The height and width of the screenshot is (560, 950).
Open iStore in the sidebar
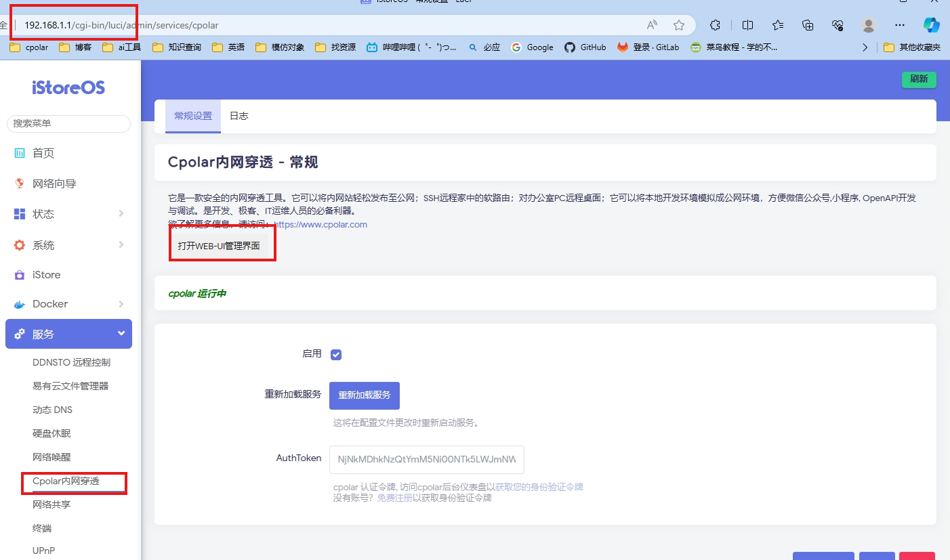tap(68, 275)
